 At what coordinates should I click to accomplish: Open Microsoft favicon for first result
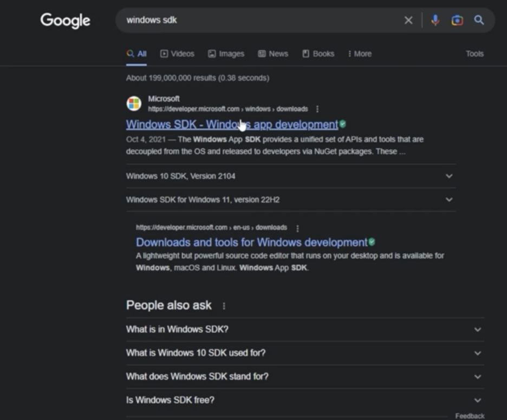134,104
